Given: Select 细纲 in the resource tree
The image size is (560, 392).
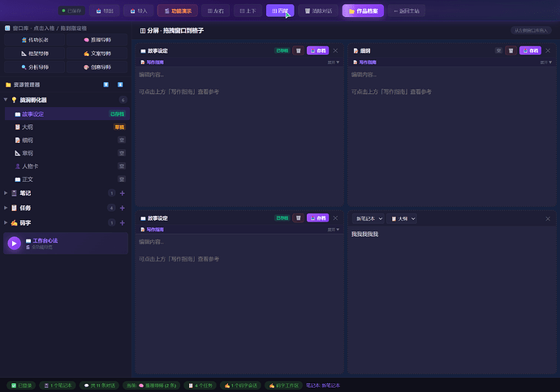Looking at the screenshot, I should 67,140.
